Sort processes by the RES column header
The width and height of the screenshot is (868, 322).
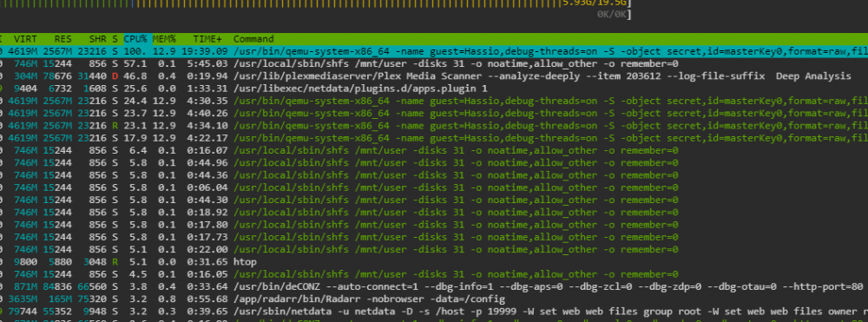coord(62,39)
